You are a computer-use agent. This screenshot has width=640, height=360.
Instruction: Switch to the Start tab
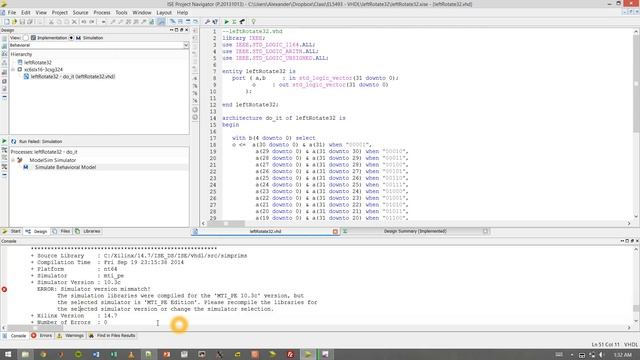[x=12, y=231]
